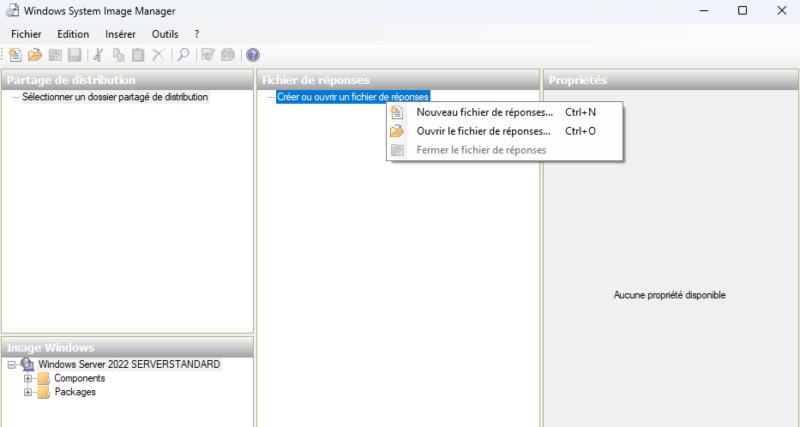Collapse the Windows Server 2022 SERVERSTANDARD node
The width and height of the screenshot is (800, 427).
(11, 365)
